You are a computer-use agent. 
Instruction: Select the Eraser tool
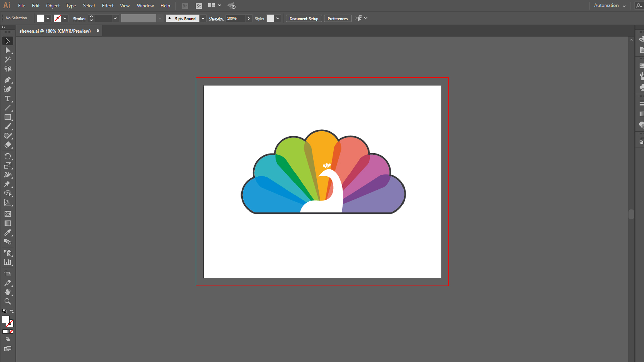point(8,145)
